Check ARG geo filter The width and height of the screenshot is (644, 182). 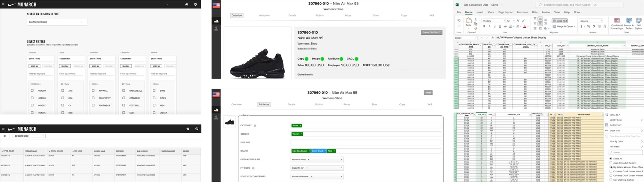click(63, 90)
